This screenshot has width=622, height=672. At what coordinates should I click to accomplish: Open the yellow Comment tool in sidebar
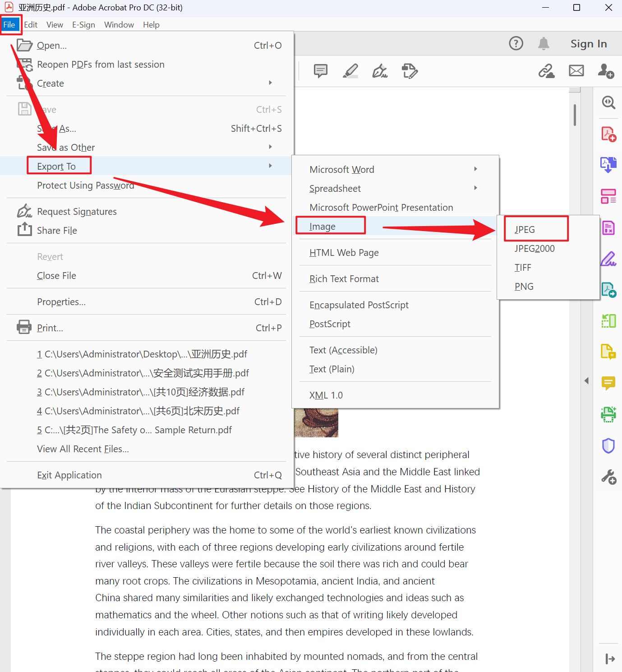[608, 383]
